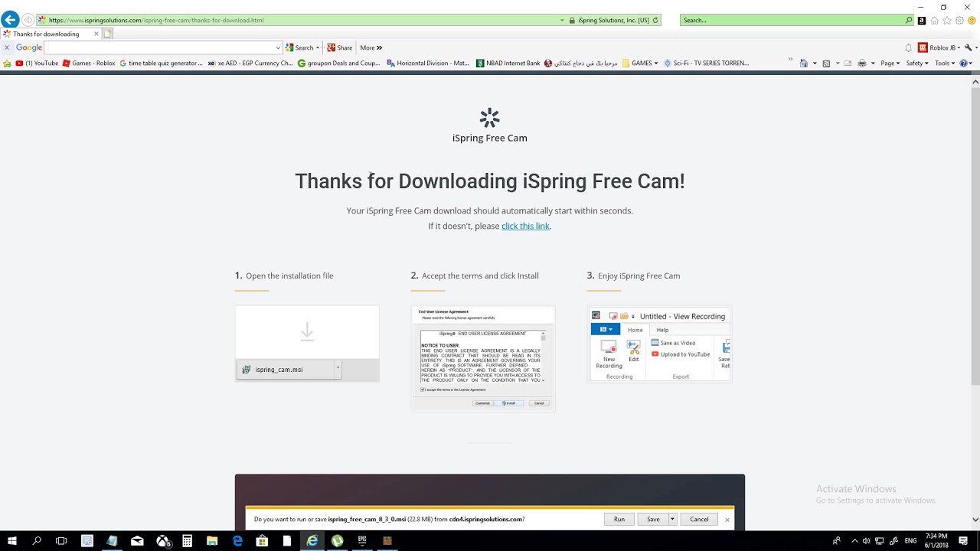This screenshot has height=551, width=980.
Task: Open the Games - Roblox bookmark
Action: click(x=89, y=64)
